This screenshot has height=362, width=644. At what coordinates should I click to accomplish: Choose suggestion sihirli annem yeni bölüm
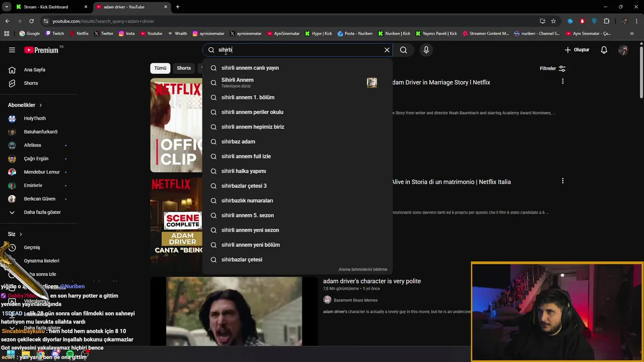(297, 245)
